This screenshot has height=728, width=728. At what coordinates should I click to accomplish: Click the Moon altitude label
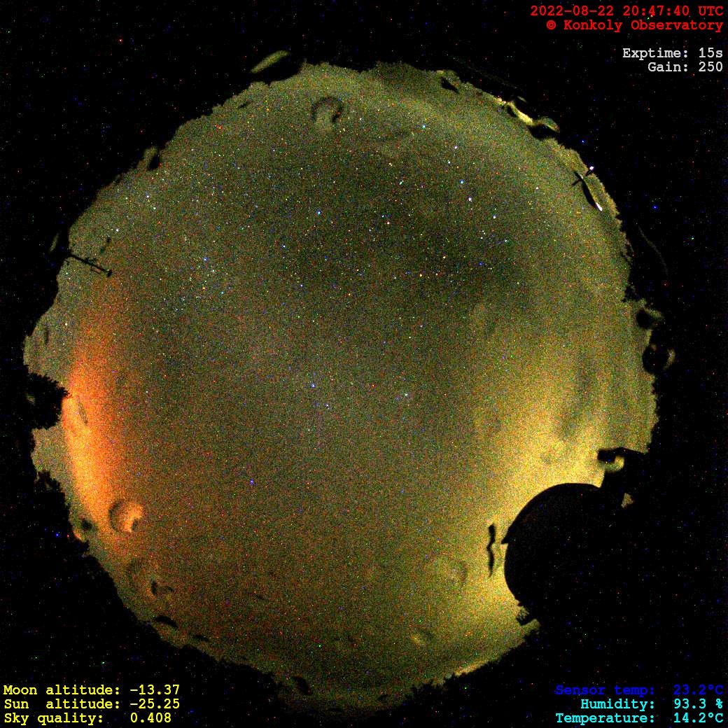click(63, 690)
